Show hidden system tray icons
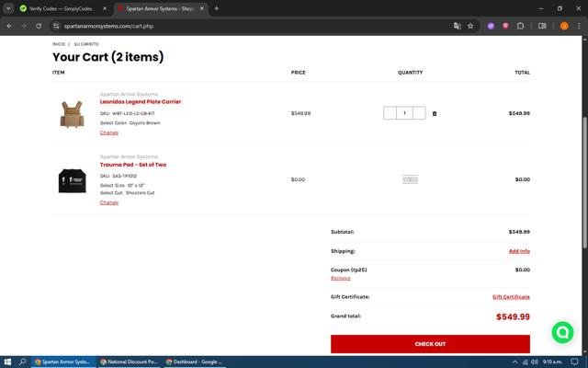This screenshot has height=368, width=588. [514, 362]
